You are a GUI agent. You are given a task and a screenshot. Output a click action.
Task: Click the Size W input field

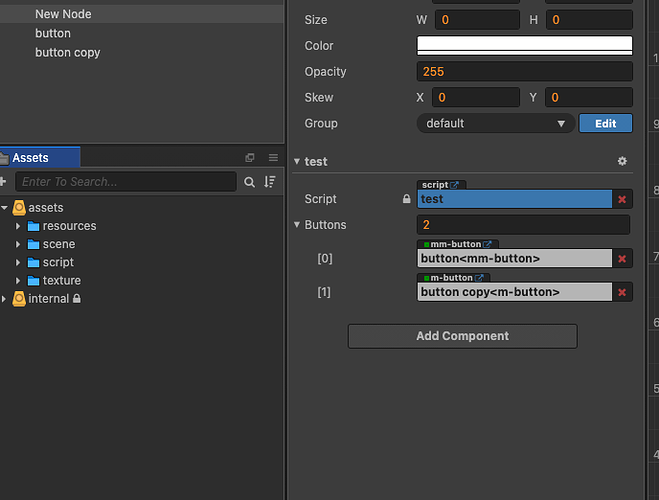tap(477, 20)
